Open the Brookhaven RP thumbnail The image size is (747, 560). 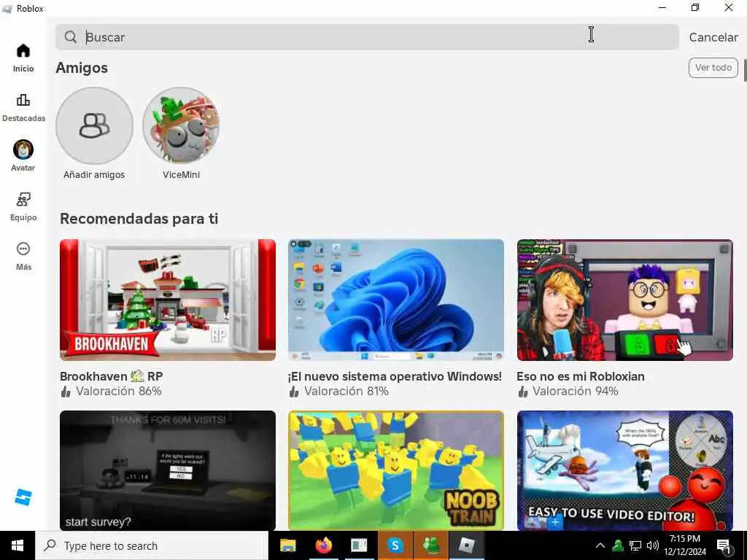click(168, 300)
